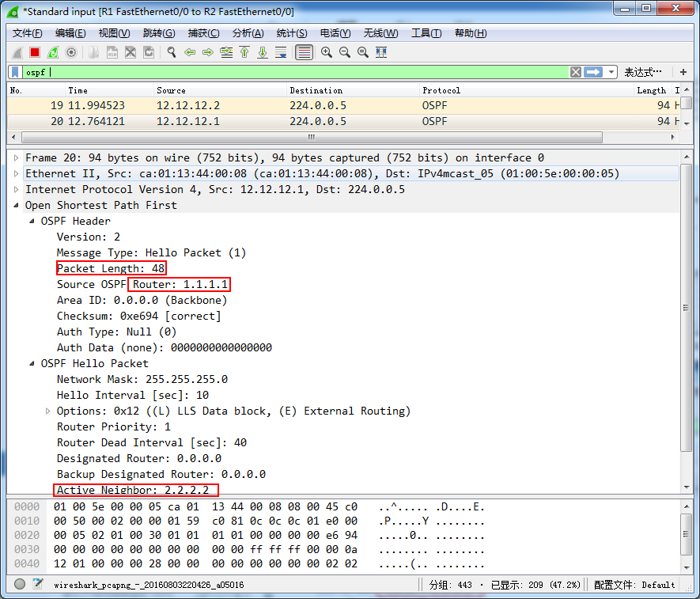Zoom in the main window text
The image size is (700, 599).
(x=327, y=52)
